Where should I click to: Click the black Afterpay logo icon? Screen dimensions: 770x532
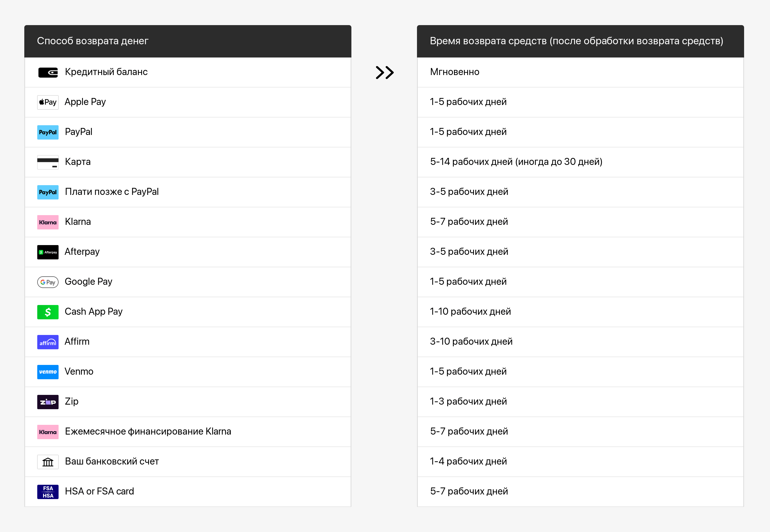click(x=48, y=252)
